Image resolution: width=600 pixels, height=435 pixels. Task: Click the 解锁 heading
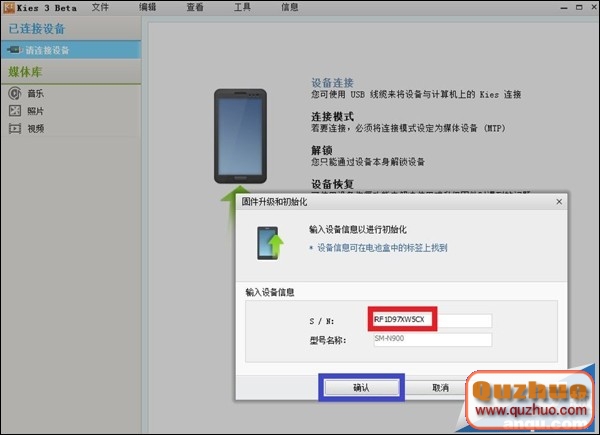click(321, 150)
